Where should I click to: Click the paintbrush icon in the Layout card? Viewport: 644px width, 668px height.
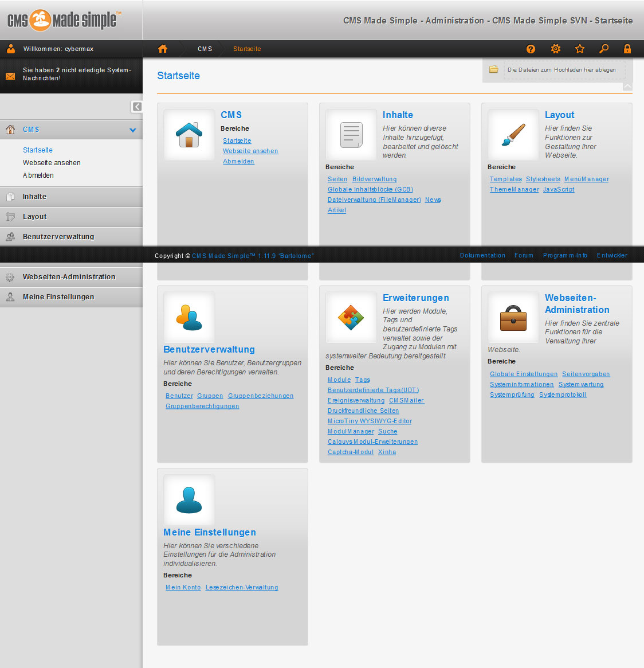click(x=513, y=135)
